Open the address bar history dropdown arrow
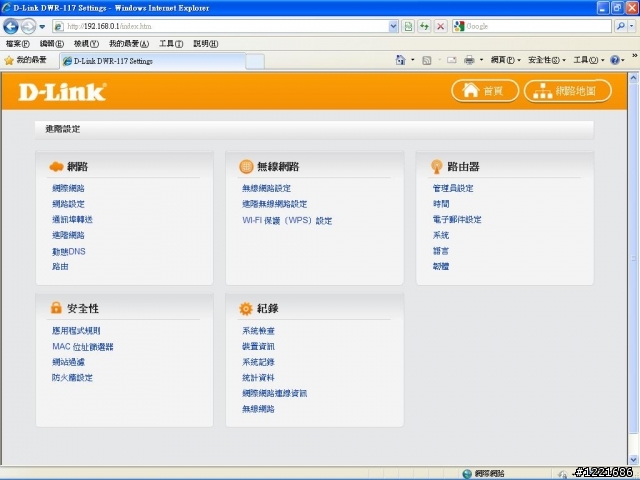Screen dimensions: 640x480 (x=393, y=27)
